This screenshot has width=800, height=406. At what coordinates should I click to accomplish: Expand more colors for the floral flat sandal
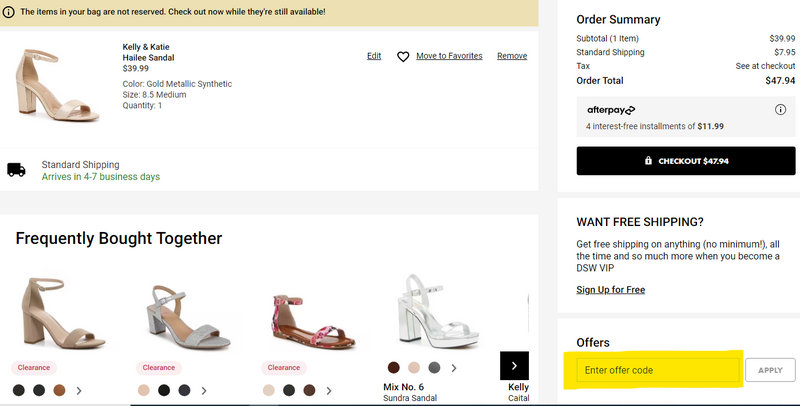pyautogui.click(x=329, y=390)
